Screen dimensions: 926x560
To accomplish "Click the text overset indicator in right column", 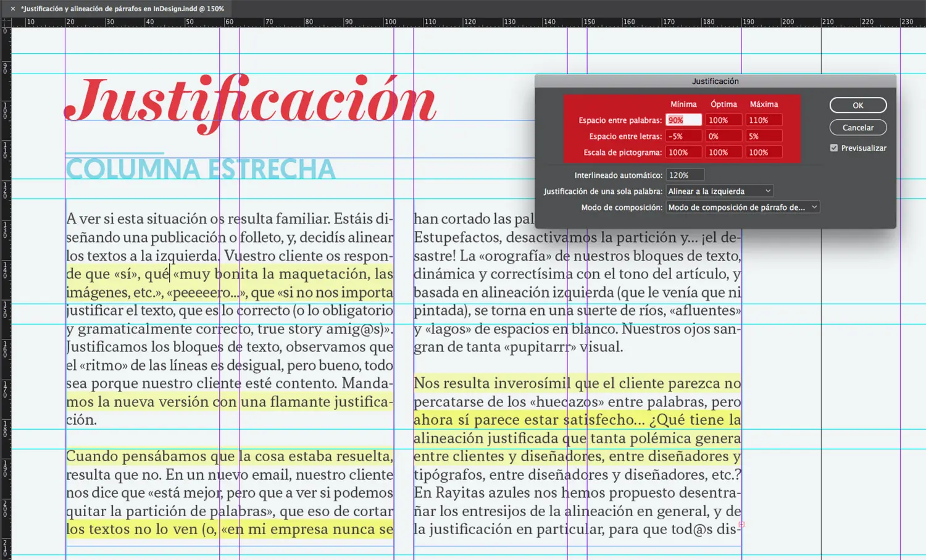I will (x=741, y=524).
